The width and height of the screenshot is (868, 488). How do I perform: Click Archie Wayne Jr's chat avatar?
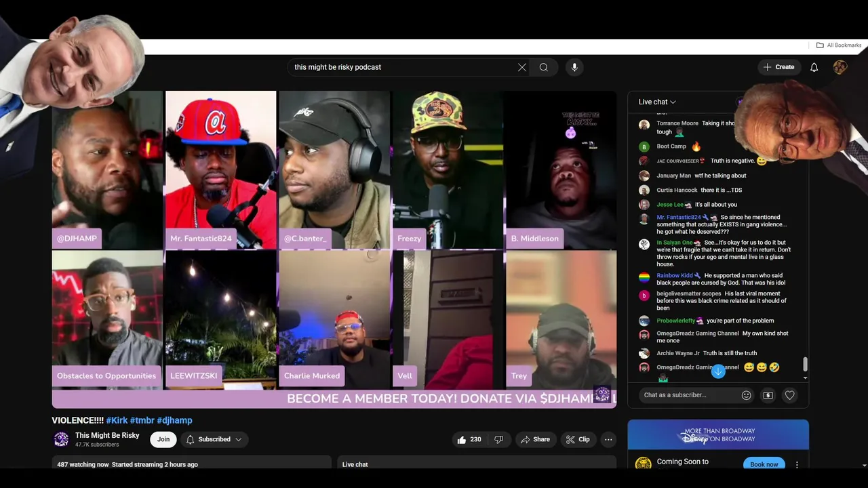(x=644, y=353)
